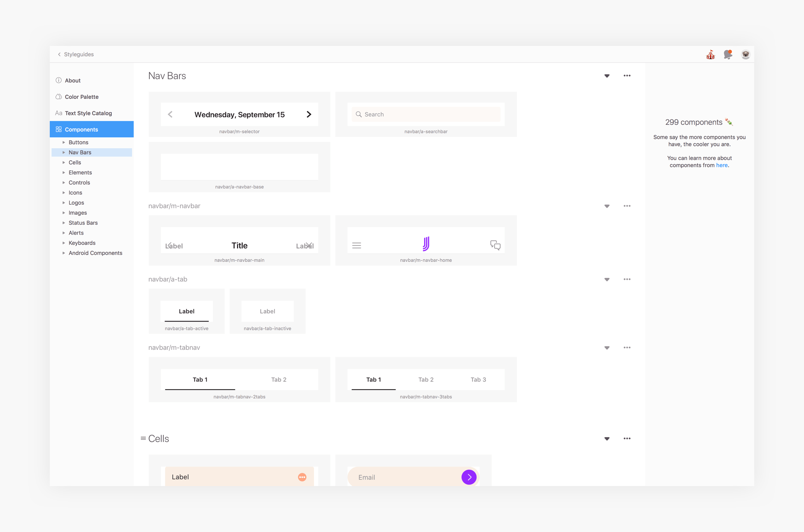
Task: Expand the Buttons tree item
Action: tap(64, 142)
